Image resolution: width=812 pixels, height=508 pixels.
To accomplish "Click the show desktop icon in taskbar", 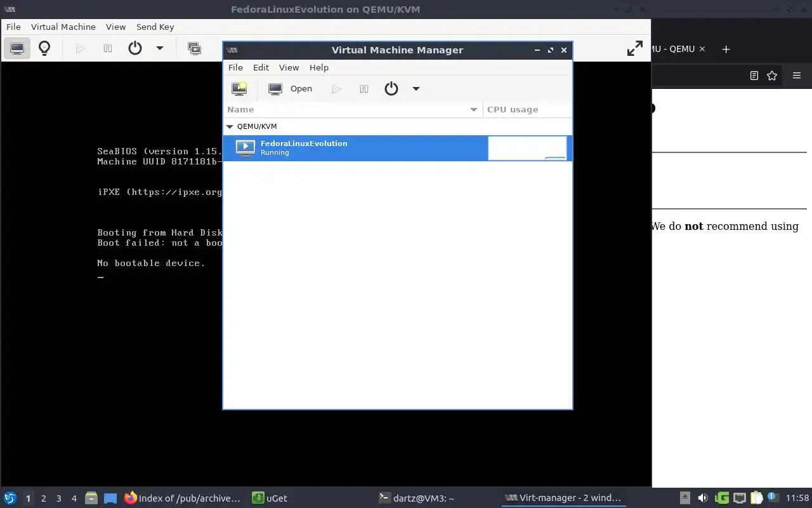I will (110, 498).
